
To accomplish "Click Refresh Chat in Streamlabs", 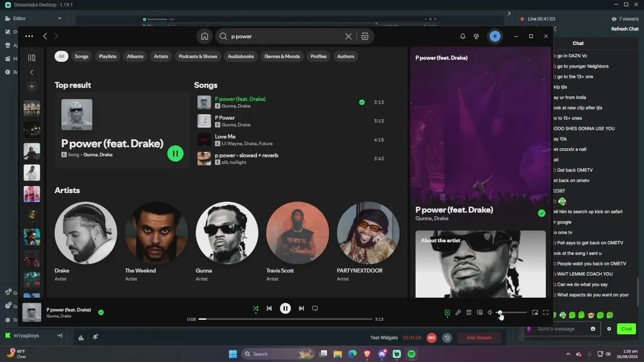I will 625,29.
